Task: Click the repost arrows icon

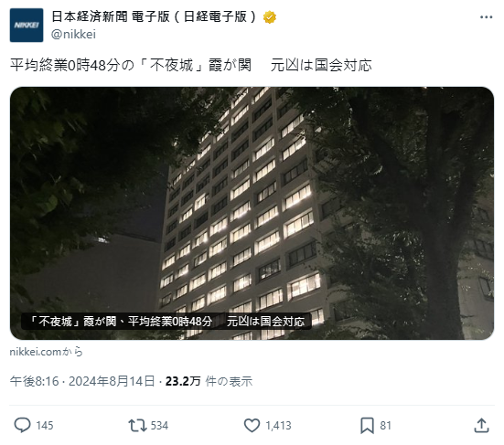Action: (x=137, y=426)
